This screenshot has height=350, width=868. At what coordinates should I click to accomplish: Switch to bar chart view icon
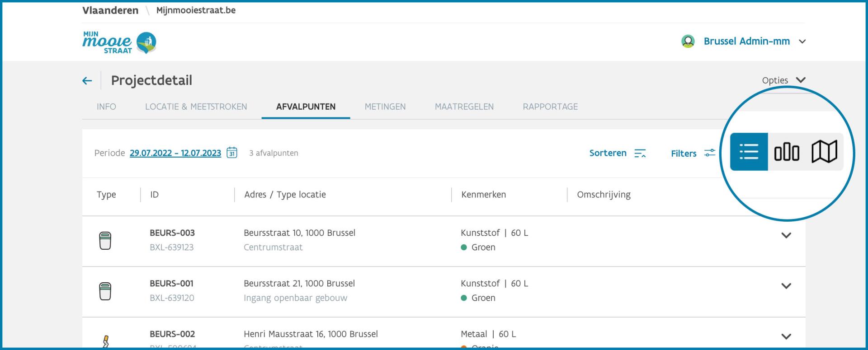787,151
